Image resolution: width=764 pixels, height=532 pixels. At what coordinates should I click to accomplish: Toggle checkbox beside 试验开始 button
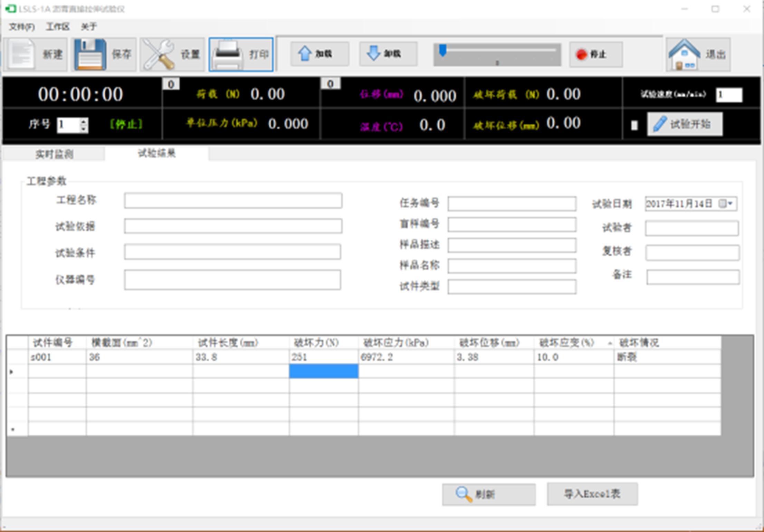(x=634, y=125)
